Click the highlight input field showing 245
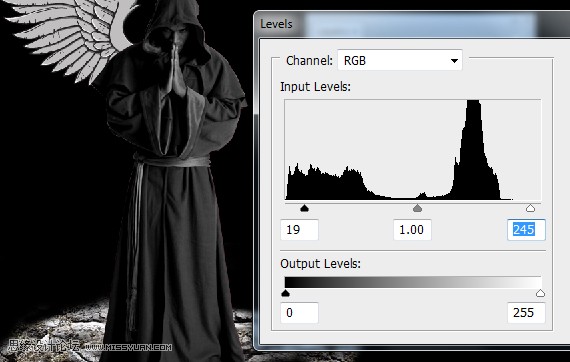Viewport: 570px width, 362px height. pyautogui.click(x=526, y=230)
